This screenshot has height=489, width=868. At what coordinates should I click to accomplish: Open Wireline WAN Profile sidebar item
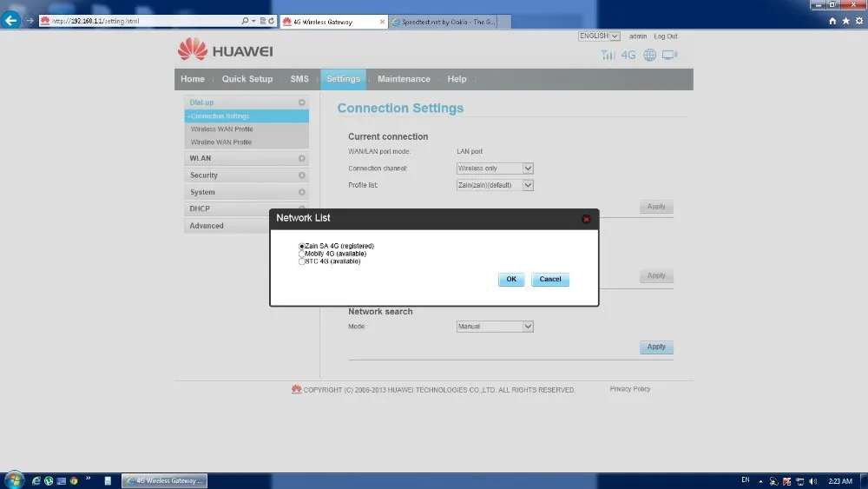pos(220,142)
